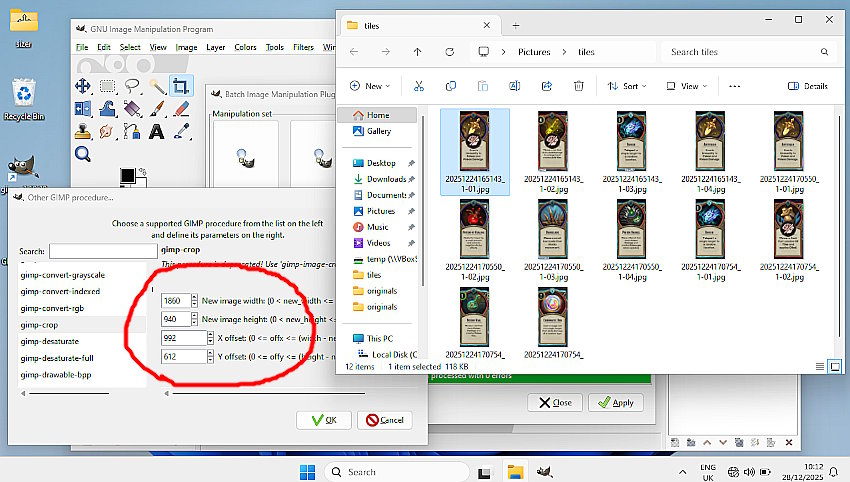This screenshot has width=850, height=482.
Task: Open the GIMP File menu
Action: click(82, 47)
